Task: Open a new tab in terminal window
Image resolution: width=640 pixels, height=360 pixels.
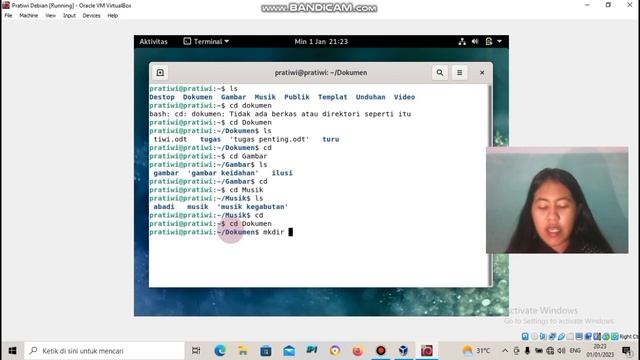Action: (160, 73)
